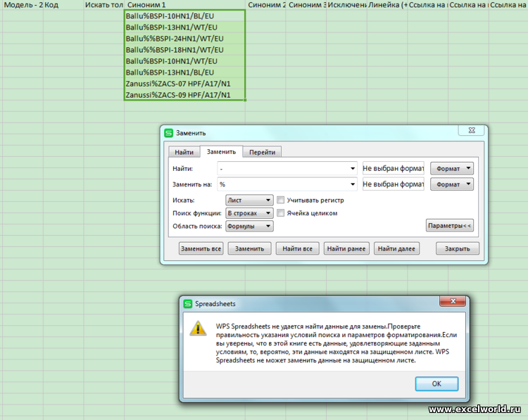Click the Найти все button
Screen dimensions: 528x420
click(297, 249)
